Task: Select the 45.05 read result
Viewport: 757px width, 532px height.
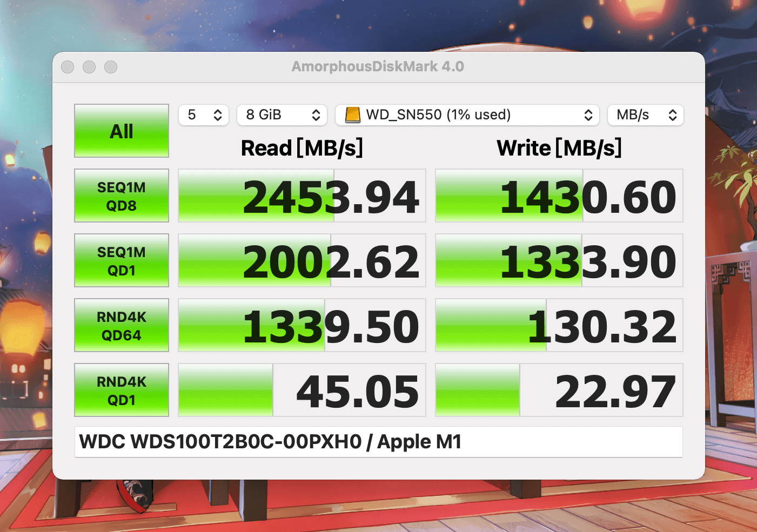Action: [x=302, y=390]
